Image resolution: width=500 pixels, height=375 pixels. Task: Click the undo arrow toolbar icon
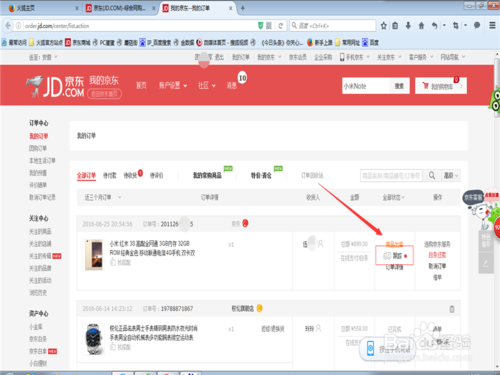(434, 26)
